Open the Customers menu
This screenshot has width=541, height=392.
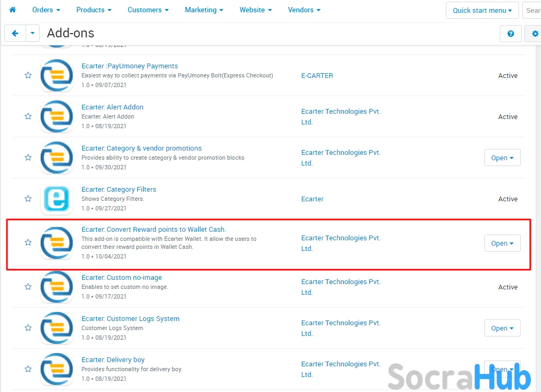148,10
